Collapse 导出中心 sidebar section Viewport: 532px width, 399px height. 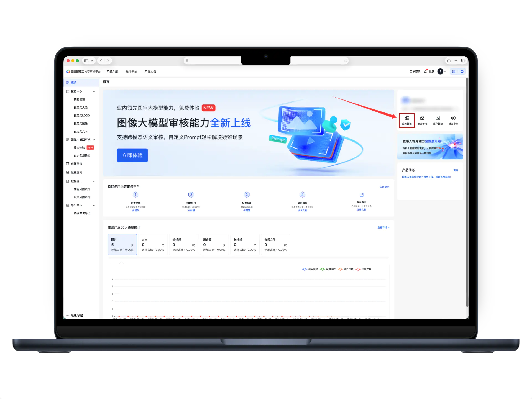pos(94,205)
